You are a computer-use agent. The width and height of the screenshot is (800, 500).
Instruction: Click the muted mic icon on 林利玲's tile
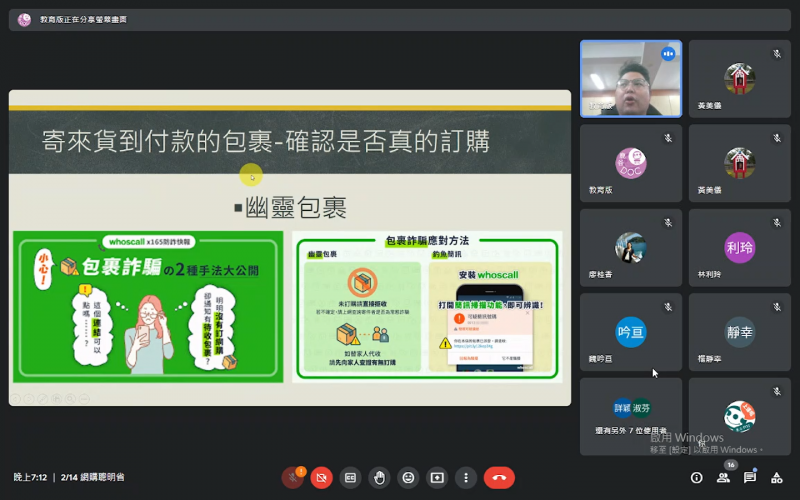[777, 222]
